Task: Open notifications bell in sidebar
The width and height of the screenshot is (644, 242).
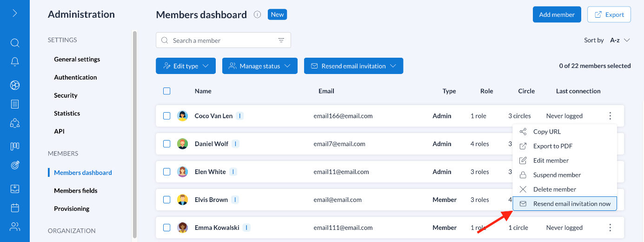Action: point(15,62)
